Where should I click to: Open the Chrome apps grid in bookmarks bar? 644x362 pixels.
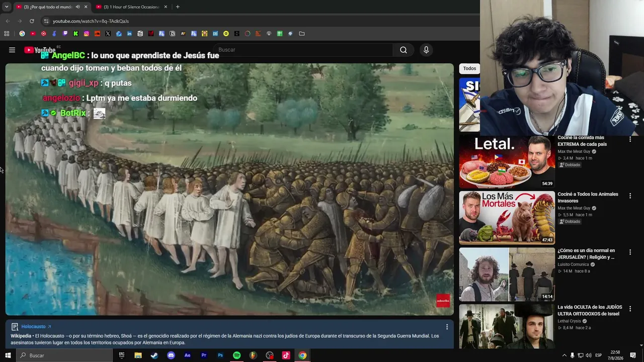pyautogui.click(x=7, y=34)
